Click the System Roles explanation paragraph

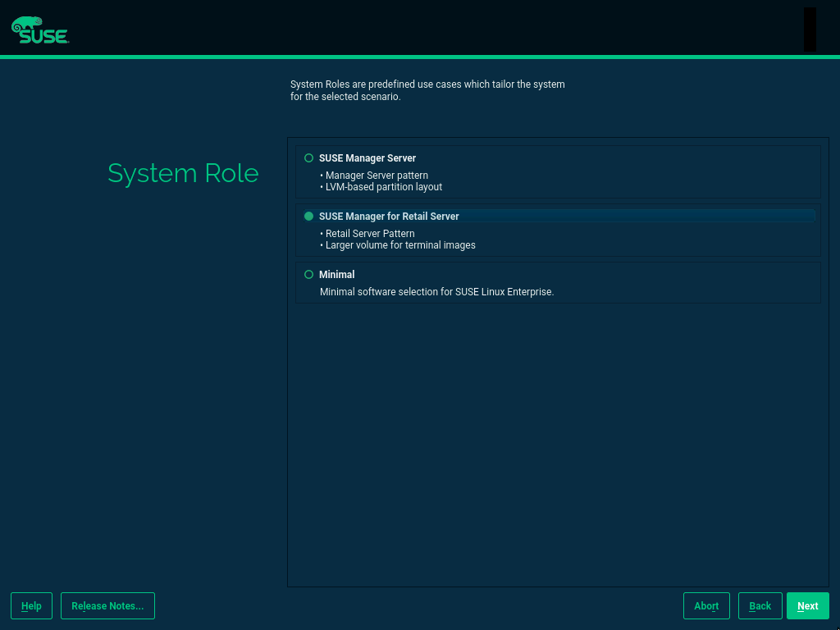pos(427,90)
